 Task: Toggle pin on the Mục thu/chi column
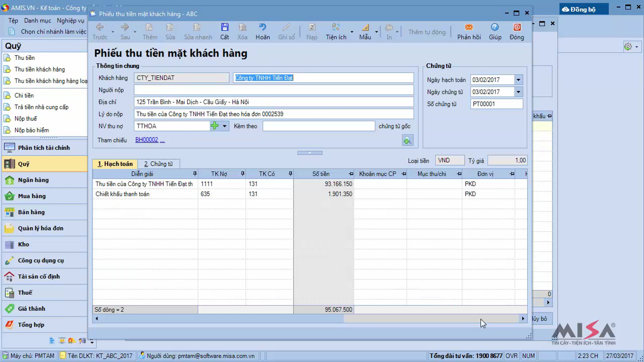[x=459, y=174]
